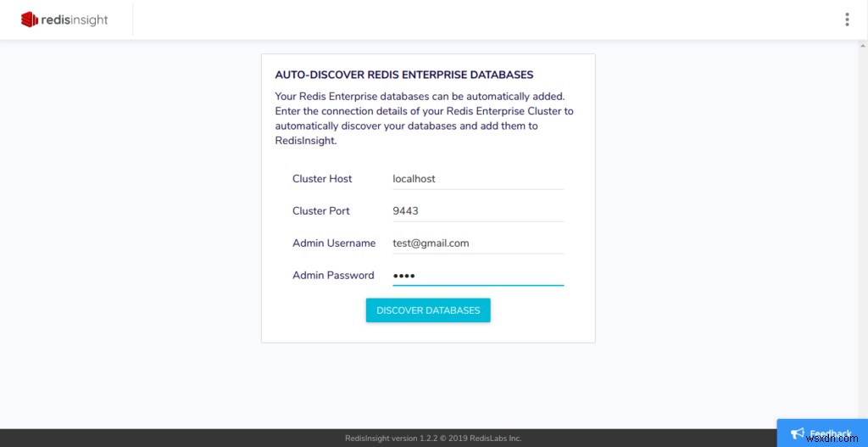Click the Cluster Host label
The height and width of the screenshot is (447, 868).
(322, 179)
